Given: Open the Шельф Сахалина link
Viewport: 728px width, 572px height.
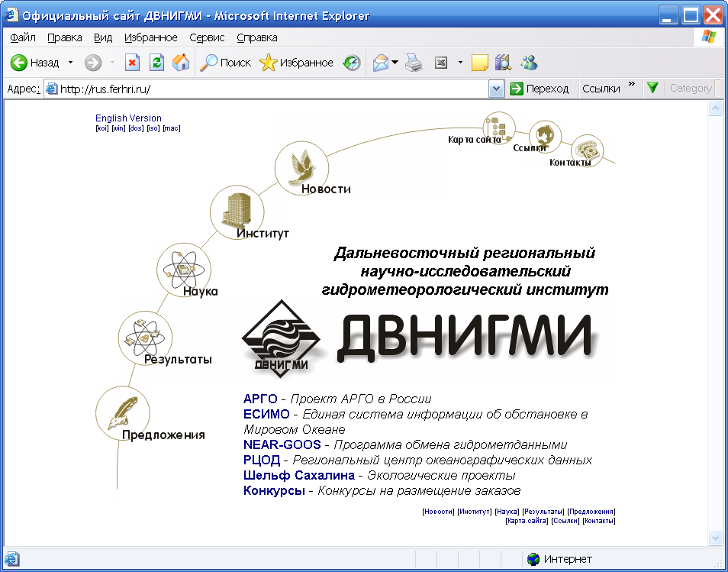Looking at the screenshot, I should (x=299, y=475).
